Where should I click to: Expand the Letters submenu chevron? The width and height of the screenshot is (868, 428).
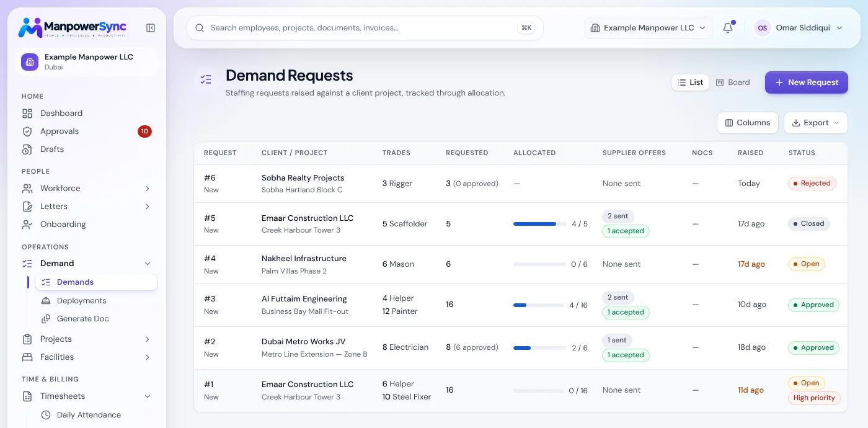pyautogui.click(x=148, y=207)
